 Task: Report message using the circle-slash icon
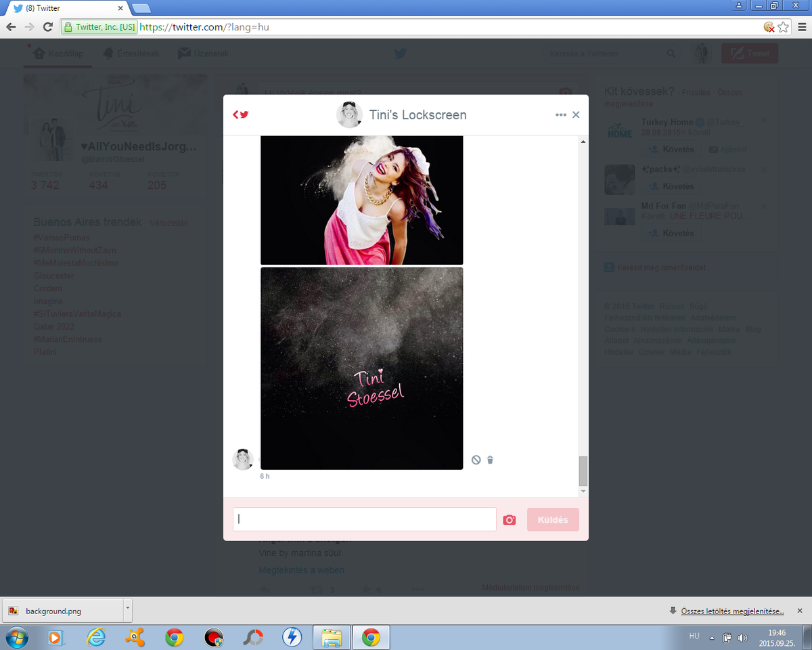476,460
